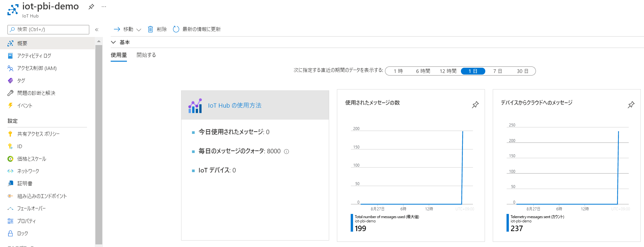The height and width of the screenshot is (247, 644).
Task: Click the IoT Hub usage chart icon
Action: [195, 106]
